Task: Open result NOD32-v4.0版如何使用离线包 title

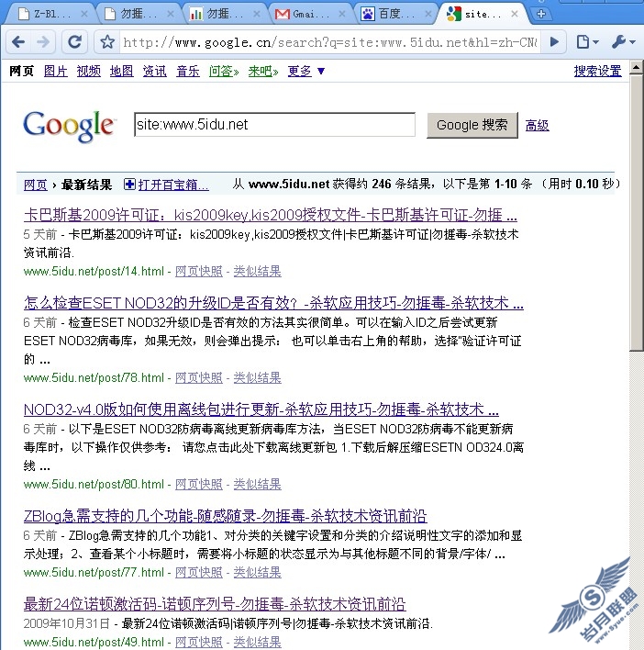Action: [261, 409]
